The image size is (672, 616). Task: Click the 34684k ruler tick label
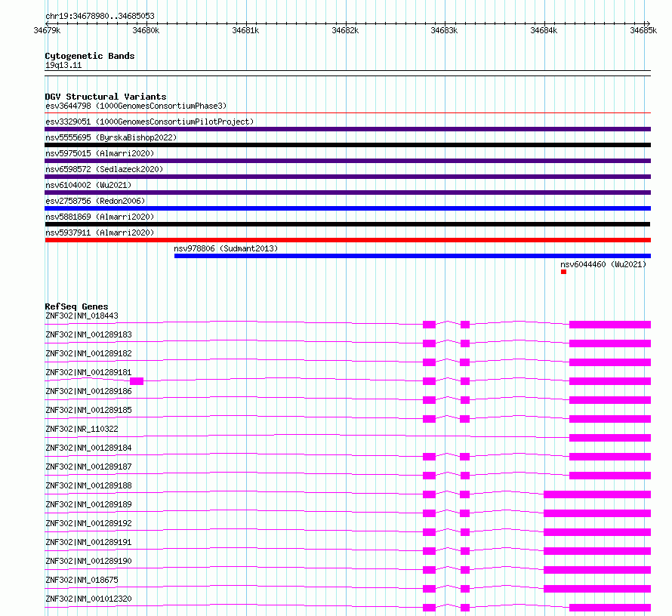click(544, 30)
